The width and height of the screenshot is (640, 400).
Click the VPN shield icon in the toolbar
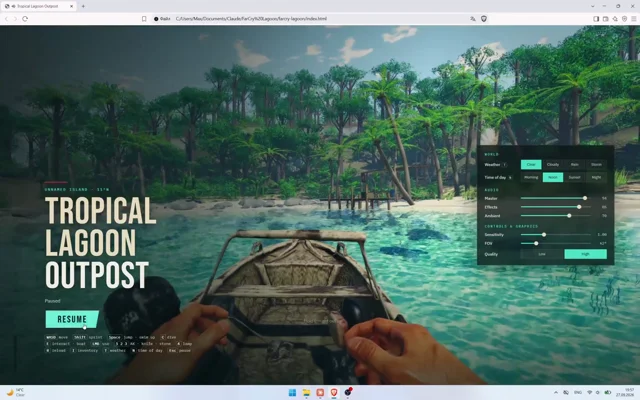tap(624, 19)
